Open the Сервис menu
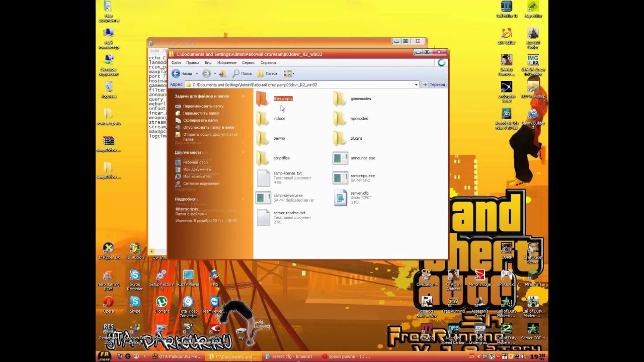The width and height of the screenshot is (644, 362). 249,63
